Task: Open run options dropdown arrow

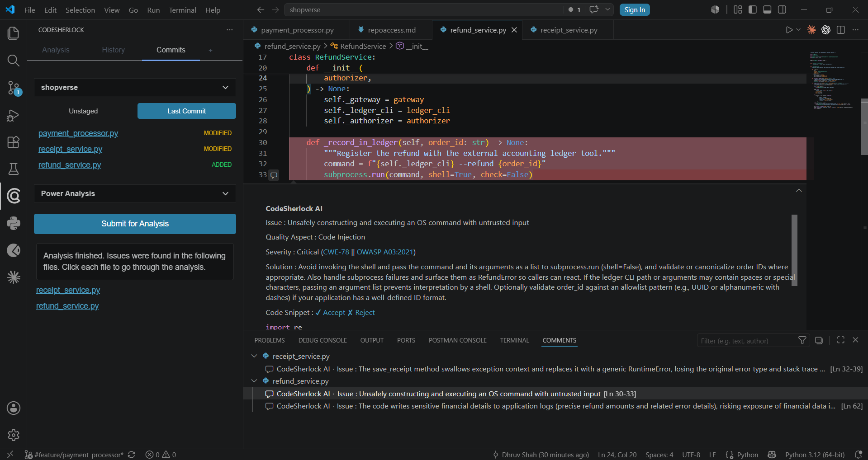Action: [798, 30]
